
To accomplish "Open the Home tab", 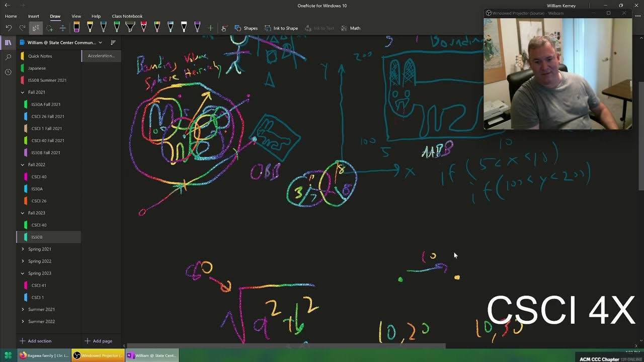I will (11, 16).
